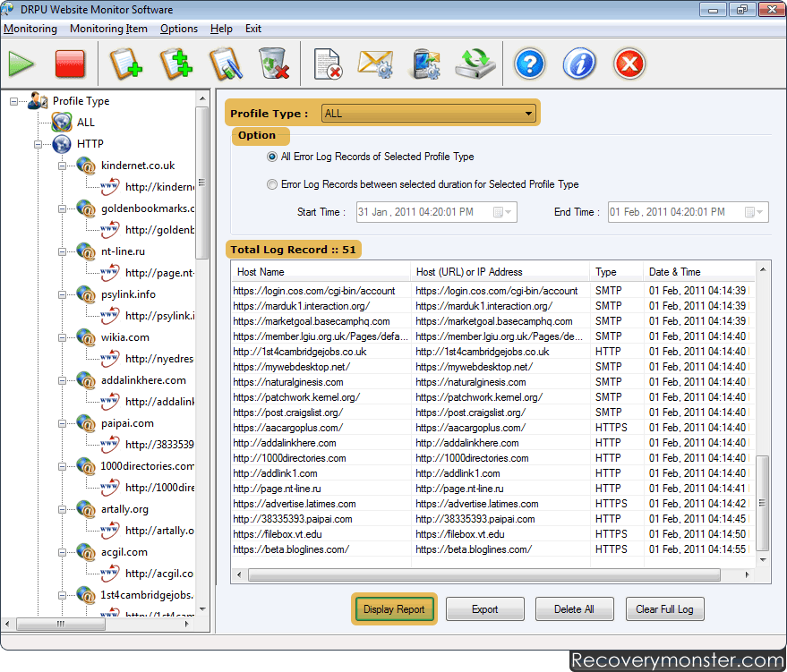Add a new monitoring item (single plus)
Image resolution: width=787 pixels, height=672 pixels.
click(x=125, y=64)
